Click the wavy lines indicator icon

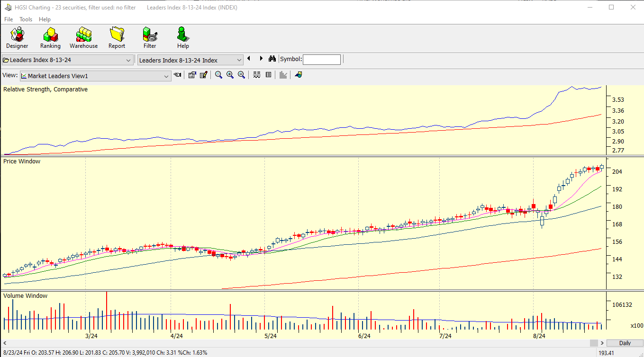pyautogui.click(x=257, y=75)
